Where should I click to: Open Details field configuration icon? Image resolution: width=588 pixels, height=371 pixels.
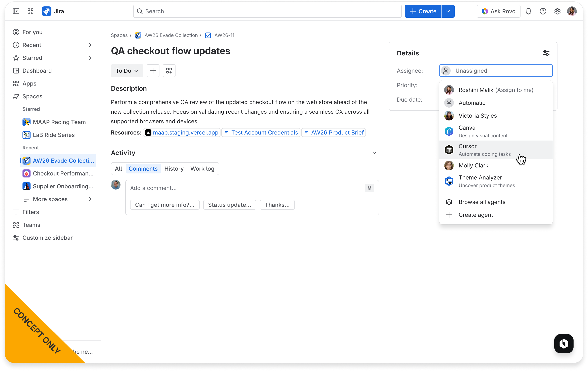coord(546,53)
